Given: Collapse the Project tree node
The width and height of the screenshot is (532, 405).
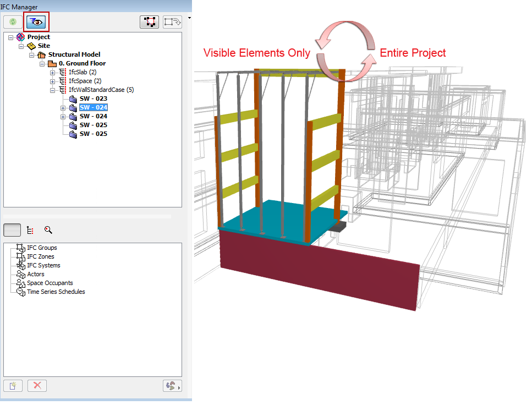Looking at the screenshot, I should (x=11, y=37).
